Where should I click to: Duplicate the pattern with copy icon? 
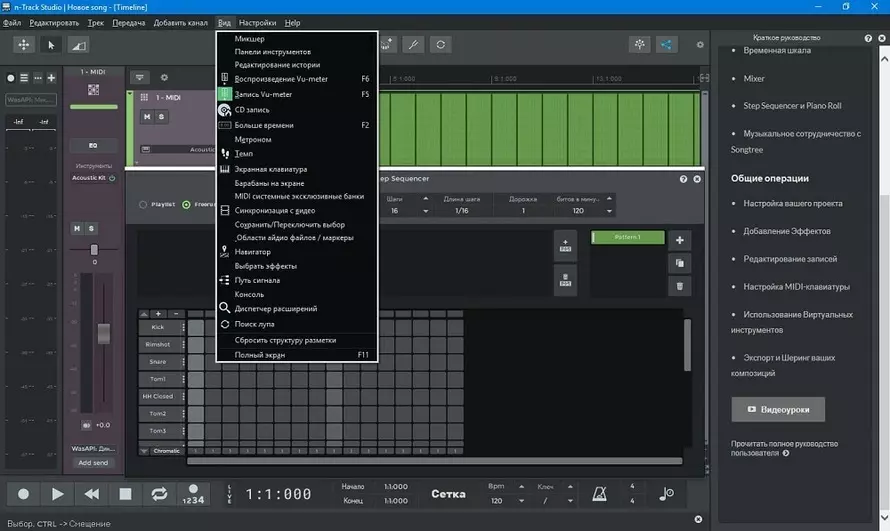coord(679,263)
